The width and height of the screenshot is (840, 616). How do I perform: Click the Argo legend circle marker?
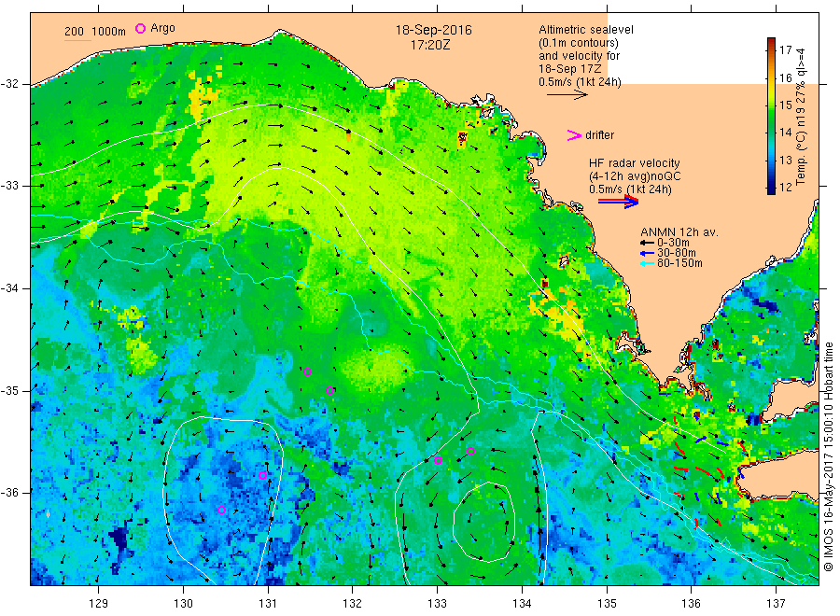point(140,28)
